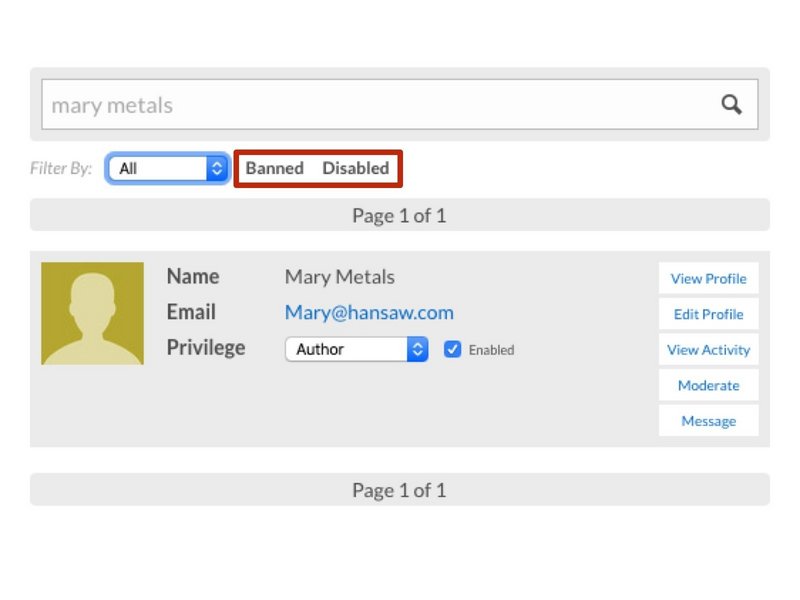This screenshot has height=600, width=800.
Task: Click the "Enabled" label text
Action: pyautogui.click(x=491, y=350)
